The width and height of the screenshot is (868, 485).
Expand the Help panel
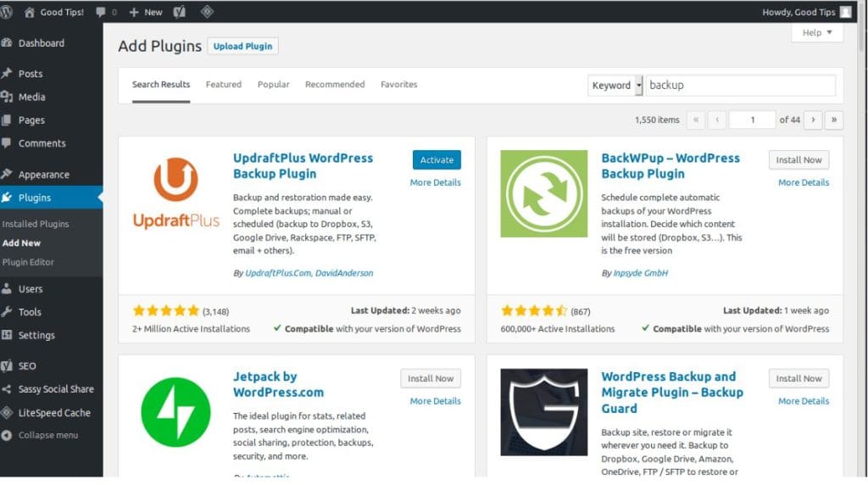point(817,32)
